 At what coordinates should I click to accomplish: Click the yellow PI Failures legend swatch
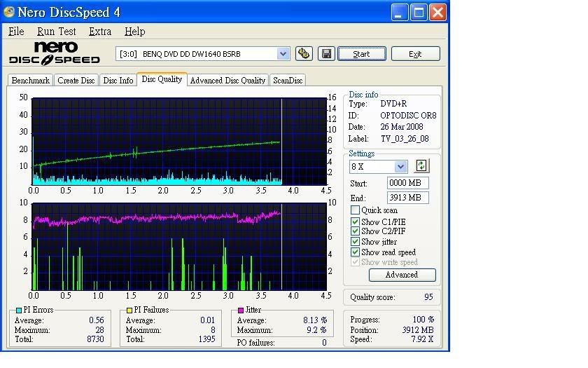coord(129,310)
